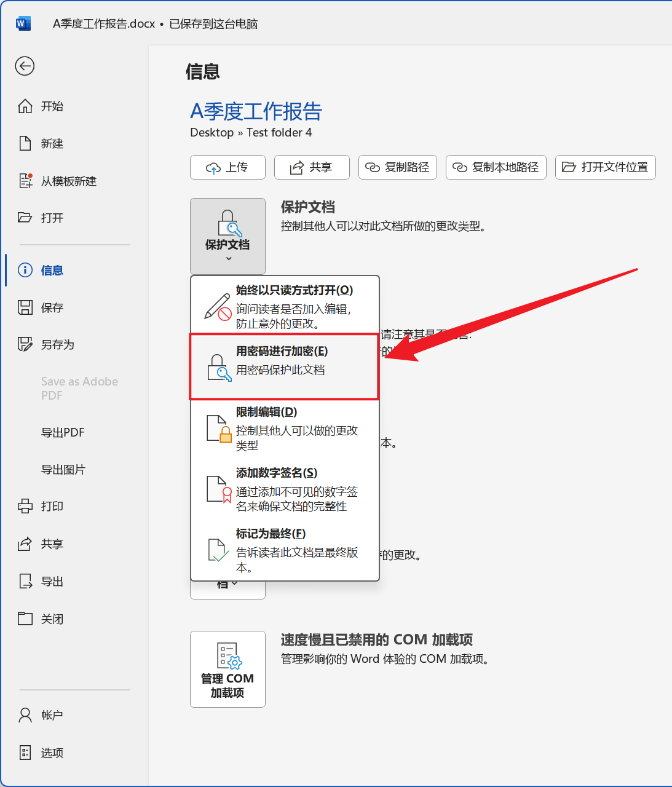Click the account icon beside 帐户
The height and width of the screenshot is (787, 672).
(x=25, y=715)
